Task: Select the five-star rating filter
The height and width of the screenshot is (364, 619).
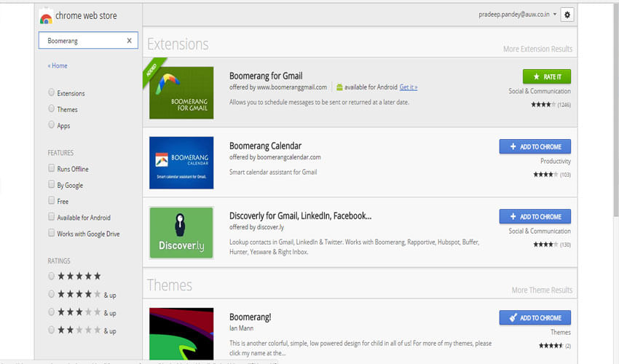Action: tap(51, 276)
